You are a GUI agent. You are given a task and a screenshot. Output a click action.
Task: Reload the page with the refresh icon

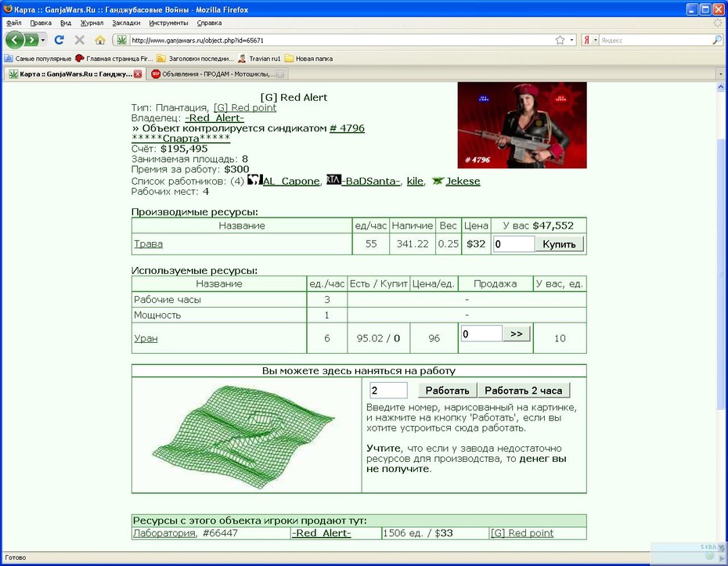(59, 40)
